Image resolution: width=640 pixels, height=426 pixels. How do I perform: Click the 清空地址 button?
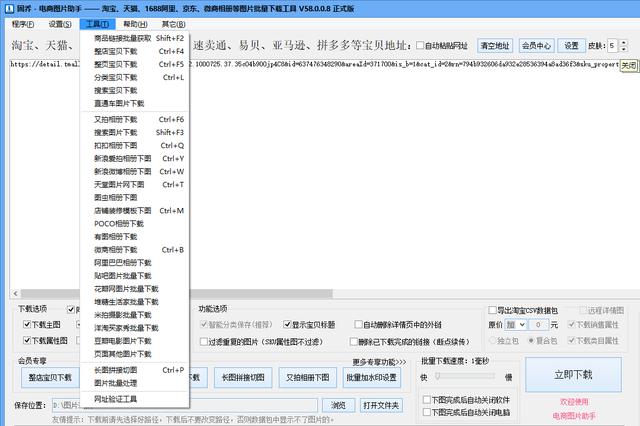point(495,46)
